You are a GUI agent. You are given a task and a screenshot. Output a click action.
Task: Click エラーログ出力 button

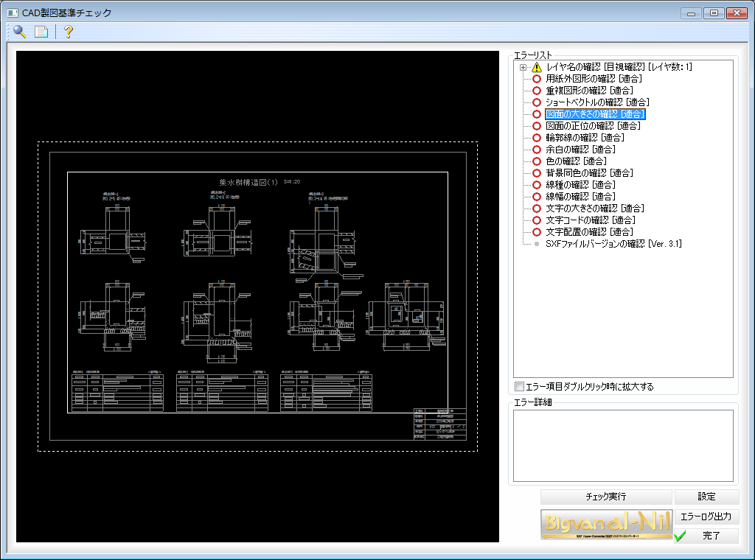(706, 517)
